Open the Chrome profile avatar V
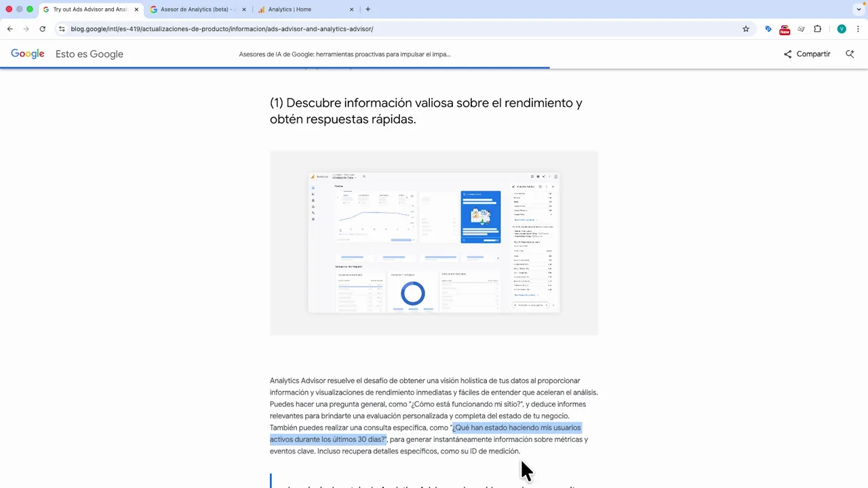 842,29
